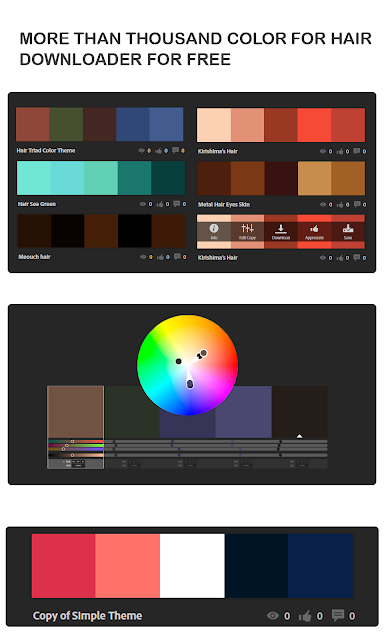Click crimson red swatch in Copy of Simple Theme
Screen dimensions: 384x640
click(64, 566)
